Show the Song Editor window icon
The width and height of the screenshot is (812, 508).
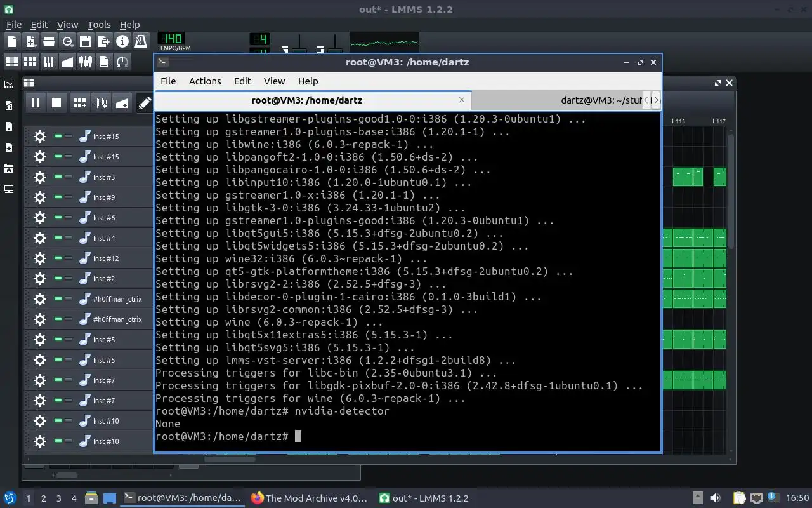pyautogui.click(x=11, y=61)
